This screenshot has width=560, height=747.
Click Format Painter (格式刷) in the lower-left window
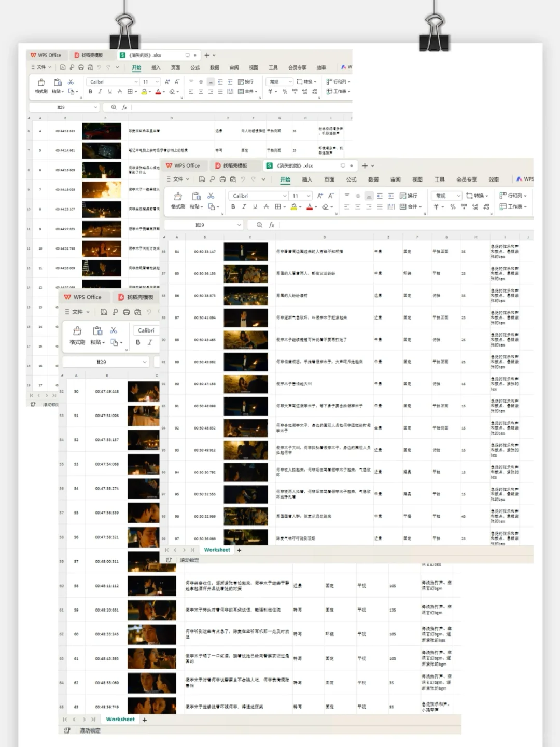(77, 336)
